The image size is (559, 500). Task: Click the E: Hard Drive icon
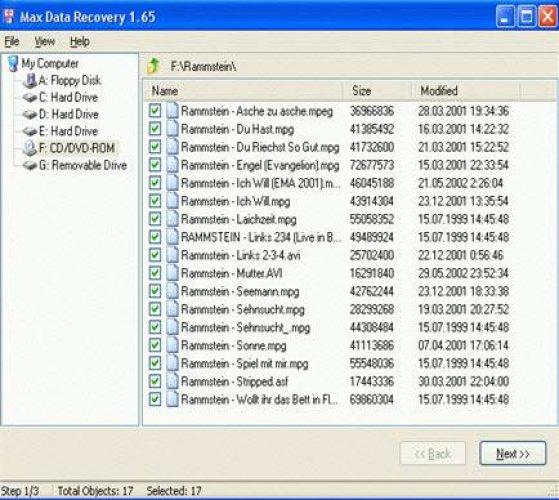click(30, 131)
